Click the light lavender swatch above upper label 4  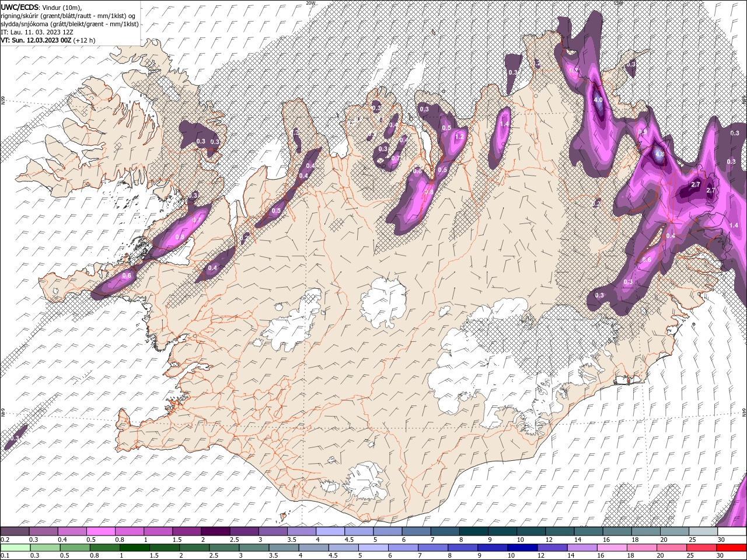(x=330, y=531)
